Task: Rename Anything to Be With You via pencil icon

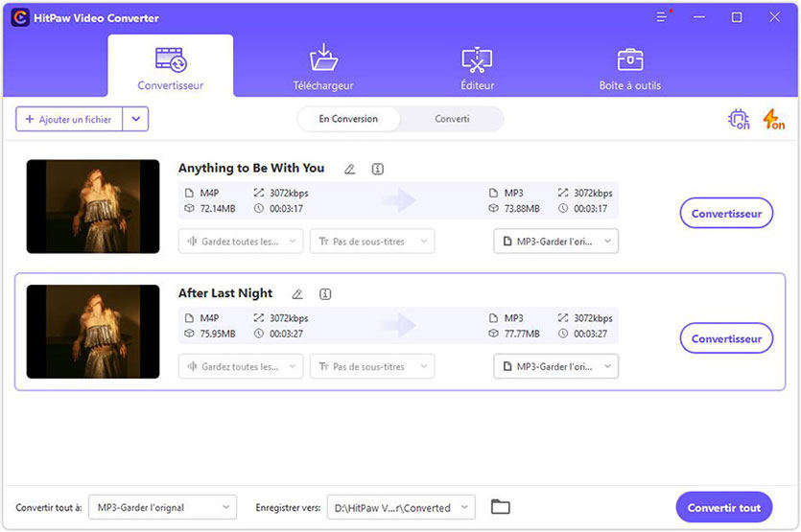Action: [349, 169]
